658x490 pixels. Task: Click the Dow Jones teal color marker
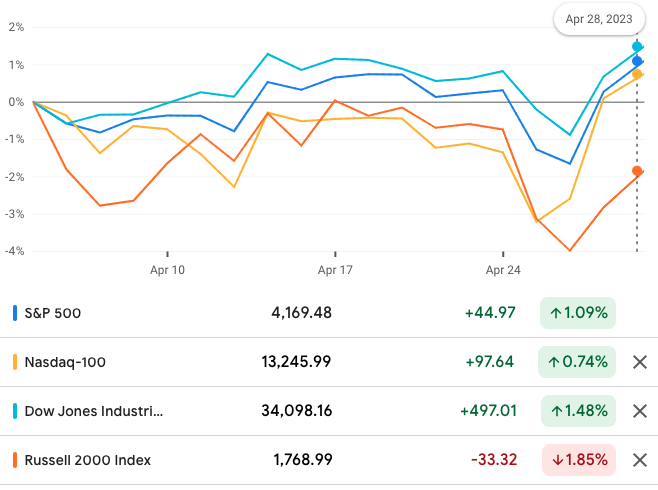pos(15,411)
